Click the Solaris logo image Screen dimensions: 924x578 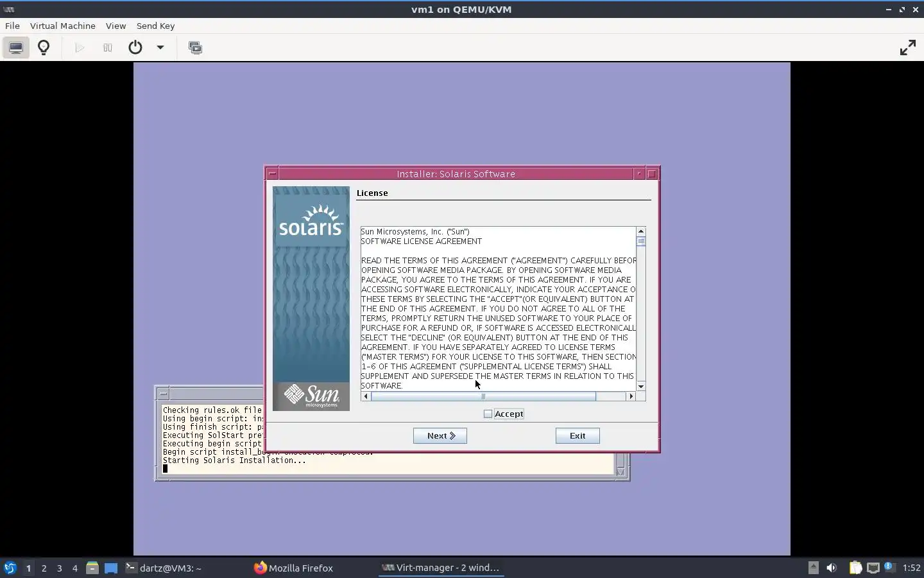click(x=311, y=221)
